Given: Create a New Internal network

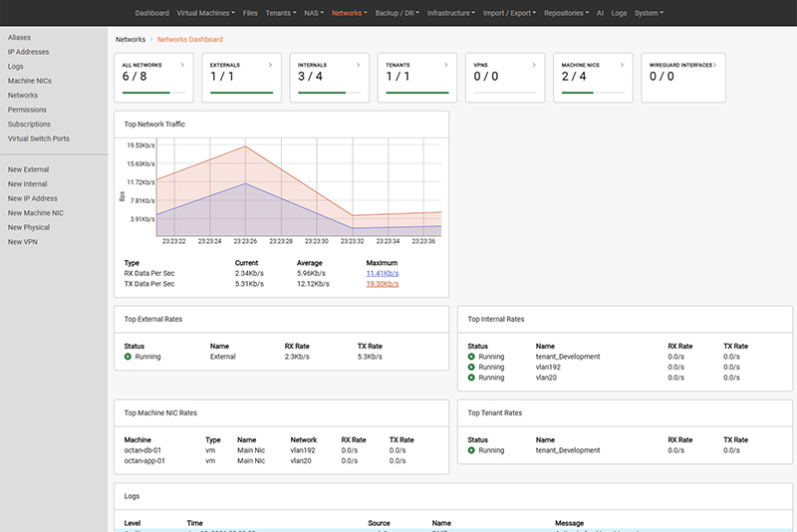Looking at the screenshot, I should 28,184.
